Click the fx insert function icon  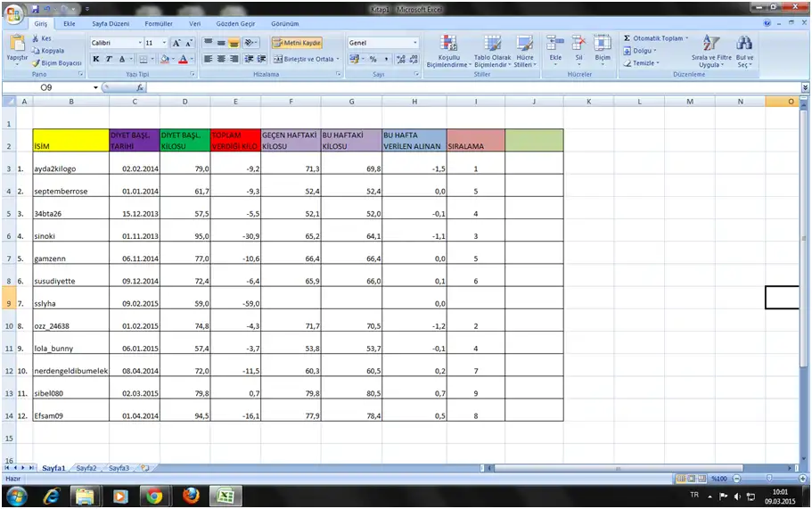(x=140, y=88)
